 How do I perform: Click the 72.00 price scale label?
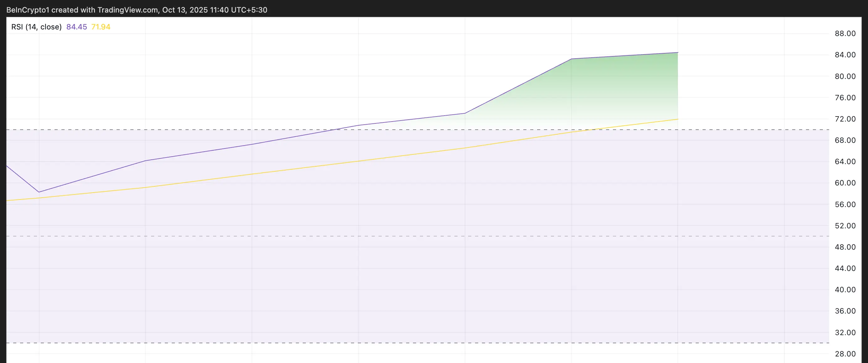click(845, 119)
